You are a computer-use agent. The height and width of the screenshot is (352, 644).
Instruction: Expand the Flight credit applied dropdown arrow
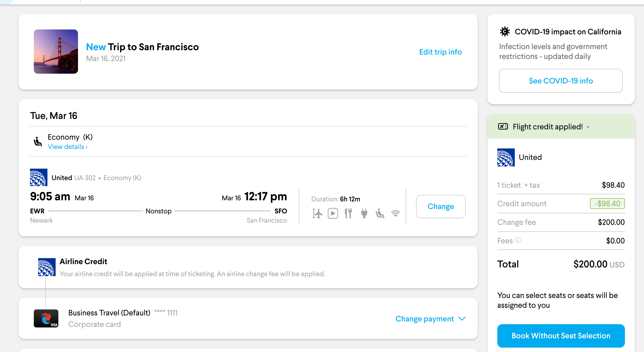(x=588, y=127)
